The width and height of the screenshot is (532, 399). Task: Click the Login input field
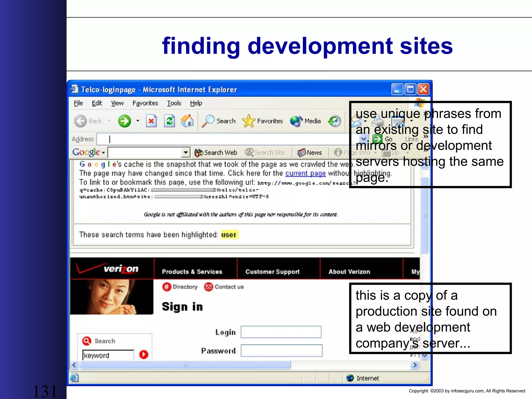tap(281, 332)
